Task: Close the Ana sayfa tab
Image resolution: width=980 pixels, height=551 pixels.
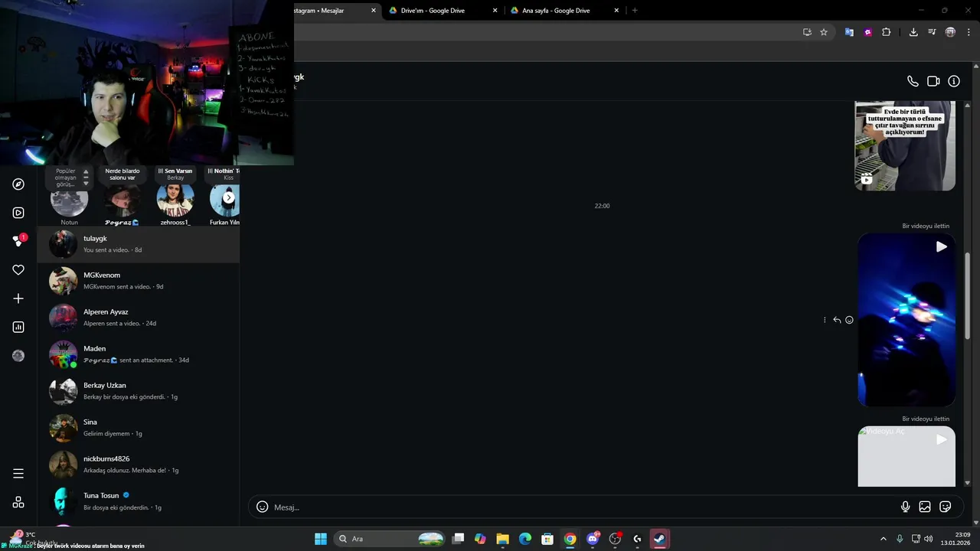Action: pos(616,11)
